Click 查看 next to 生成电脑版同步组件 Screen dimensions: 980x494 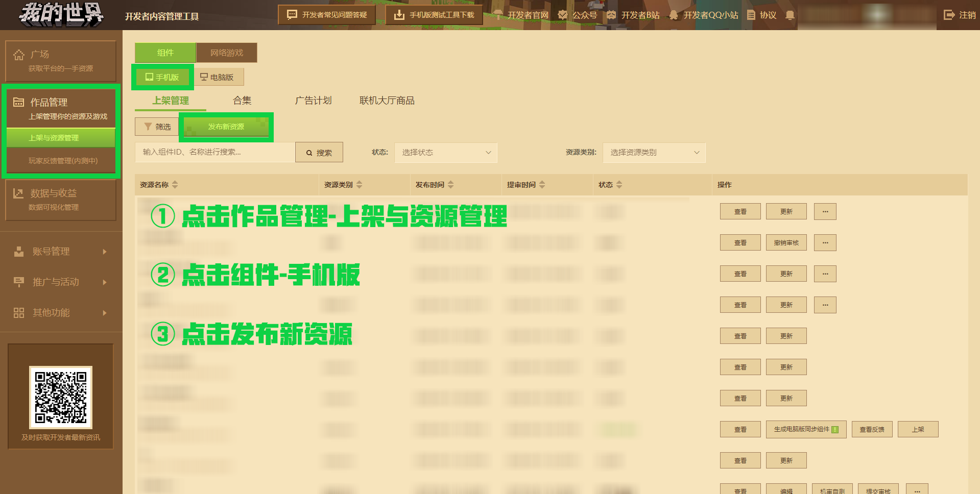(740, 429)
